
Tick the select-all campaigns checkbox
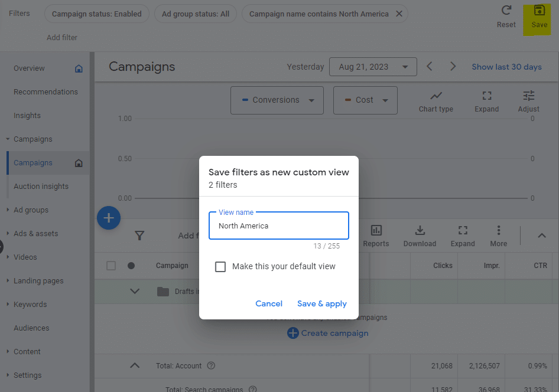[x=111, y=266]
